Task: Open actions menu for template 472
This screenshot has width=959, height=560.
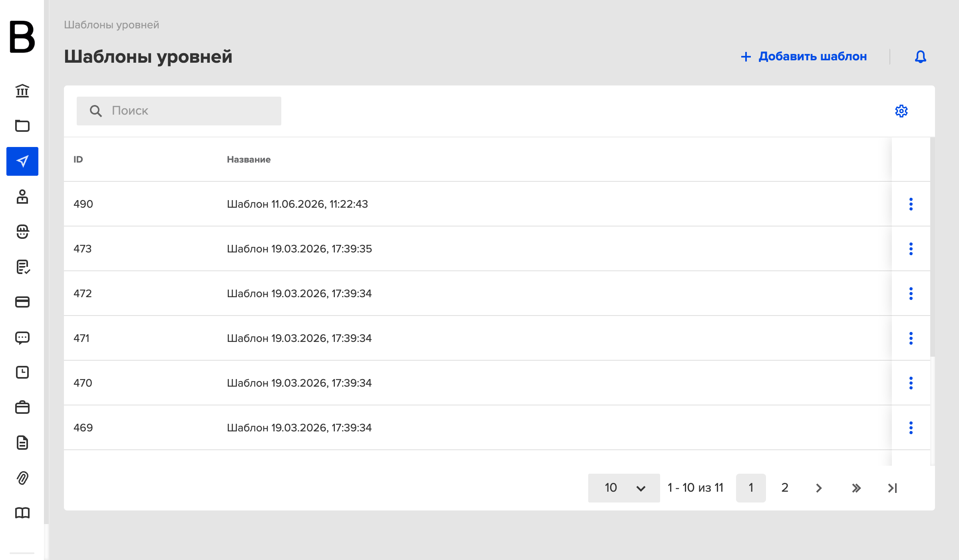Action: coord(911,294)
